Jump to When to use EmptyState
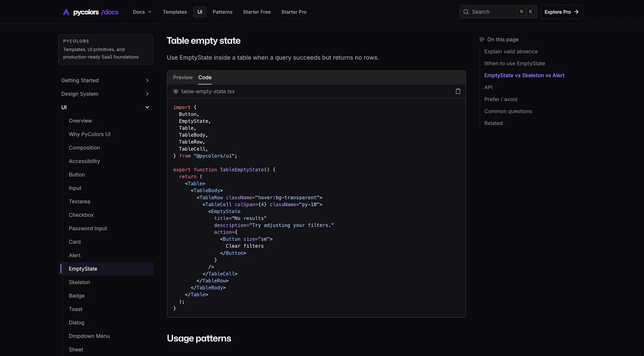The height and width of the screenshot is (356, 644). click(514, 64)
